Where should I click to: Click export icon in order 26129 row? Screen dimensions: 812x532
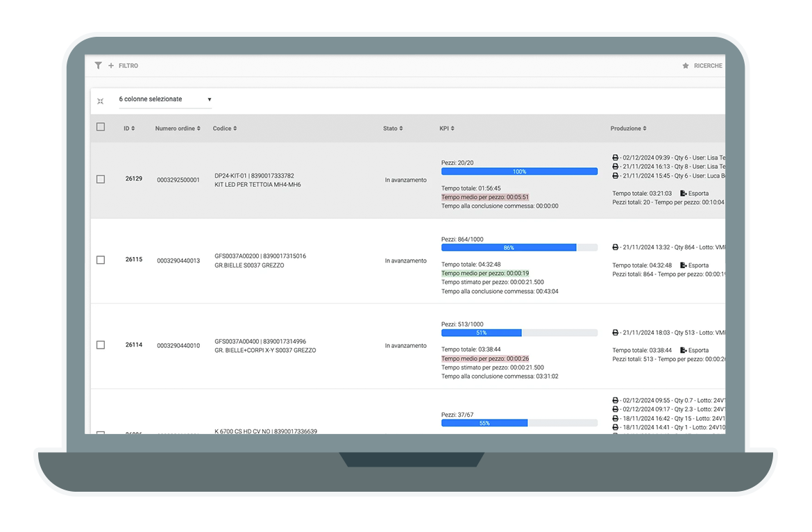(684, 193)
